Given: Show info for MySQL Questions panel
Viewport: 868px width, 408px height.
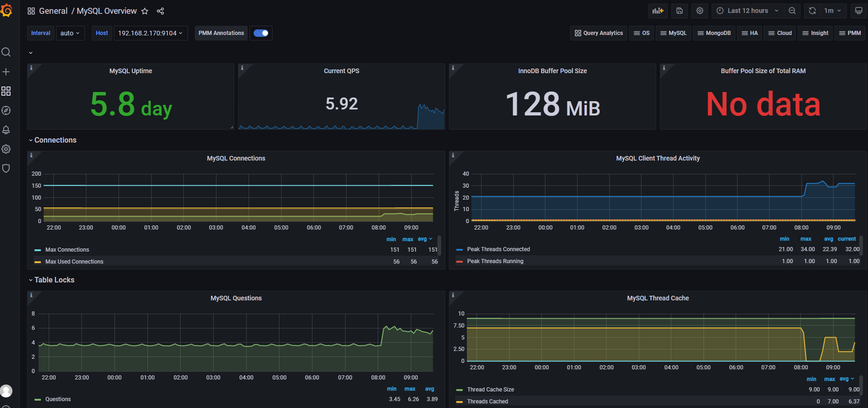Looking at the screenshot, I should pos(31,295).
